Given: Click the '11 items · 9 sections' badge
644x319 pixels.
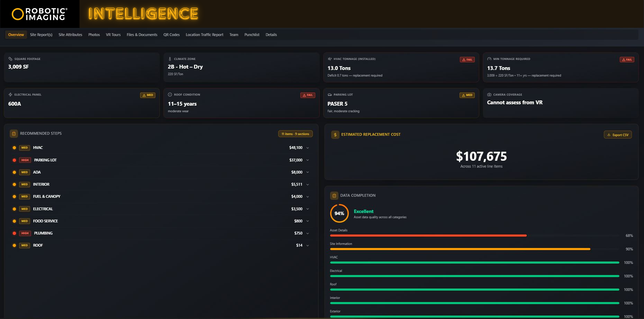Looking at the screenshot, I should [x=296, y=134].
